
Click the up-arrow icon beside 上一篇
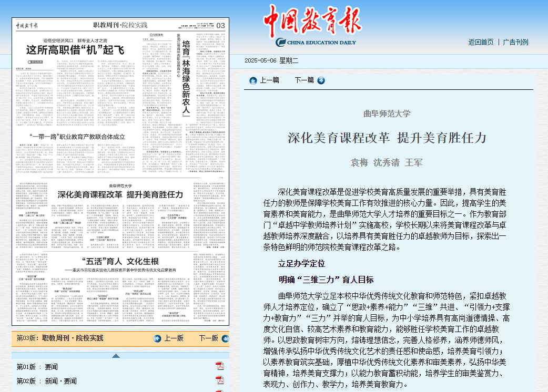pos(253,80)
